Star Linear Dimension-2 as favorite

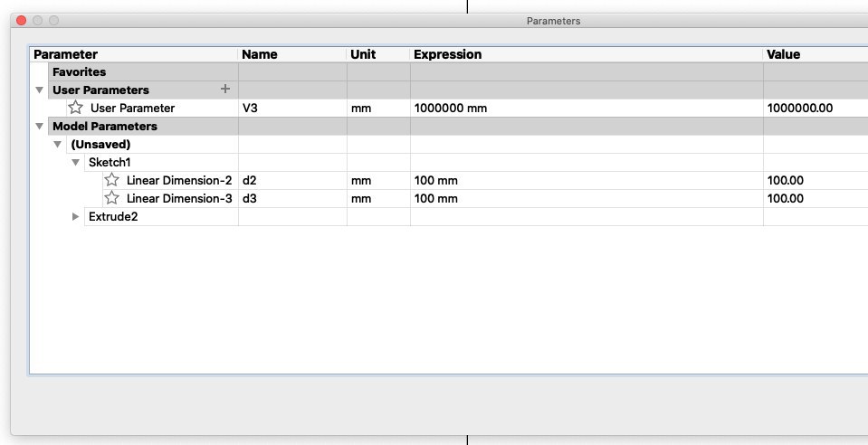pos(112,180)
